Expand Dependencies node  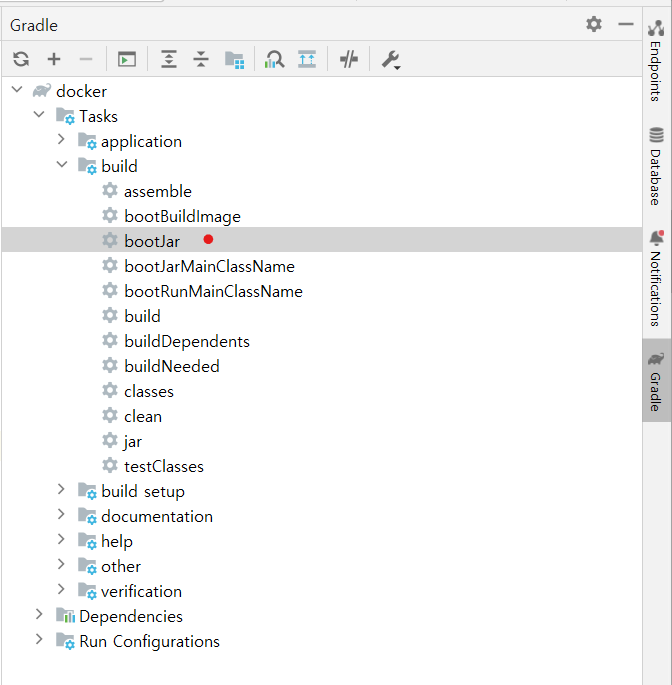pos(39,614)
